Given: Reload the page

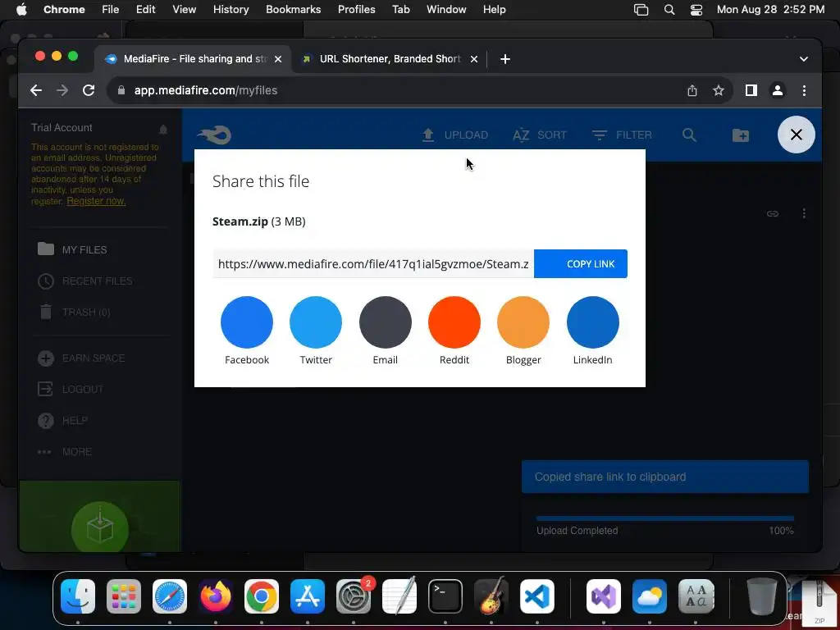Looking at the screenshot, I should [x=89, y=90].
